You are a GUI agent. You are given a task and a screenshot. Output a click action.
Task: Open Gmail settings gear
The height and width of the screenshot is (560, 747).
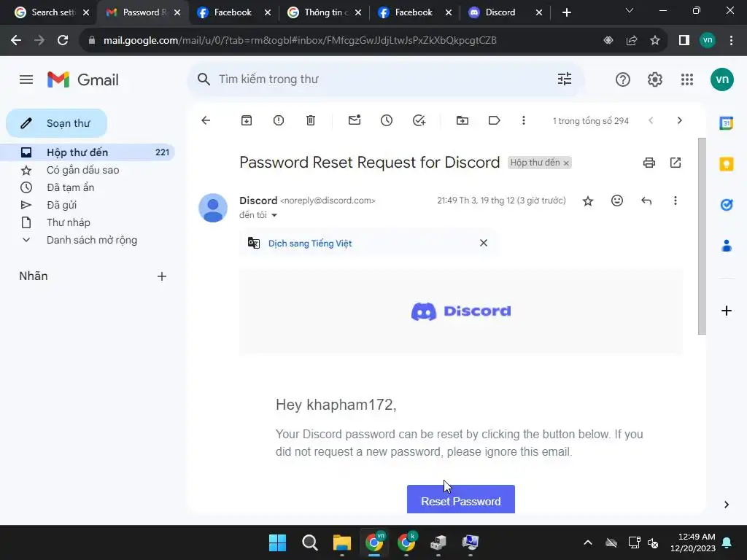click(655, 79)
